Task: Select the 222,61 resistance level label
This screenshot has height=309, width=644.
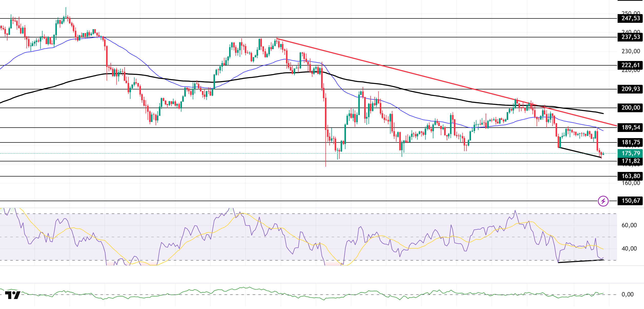Action: point(630,65)
